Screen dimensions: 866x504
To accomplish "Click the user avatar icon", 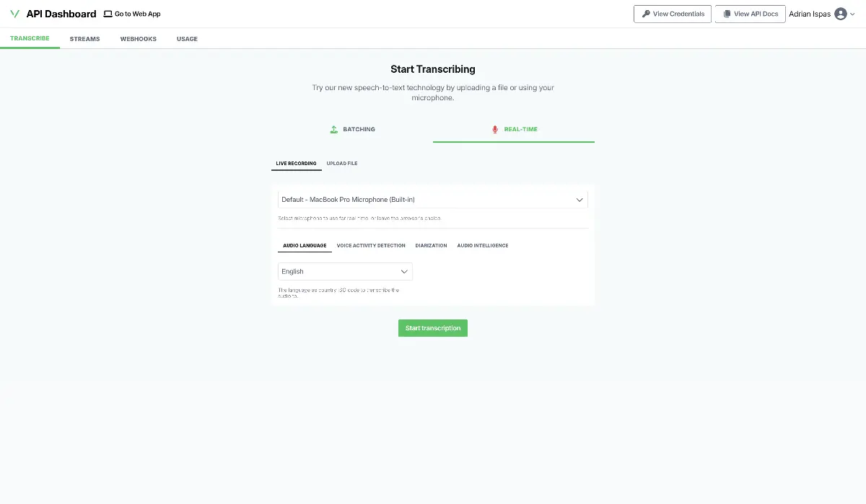I will point(839,13).
